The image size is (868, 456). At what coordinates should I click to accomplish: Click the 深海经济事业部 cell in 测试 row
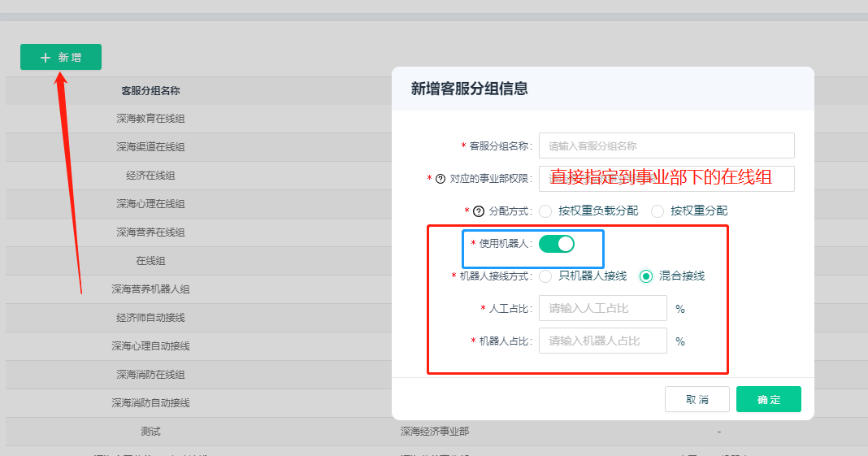(x=434, y=432)
